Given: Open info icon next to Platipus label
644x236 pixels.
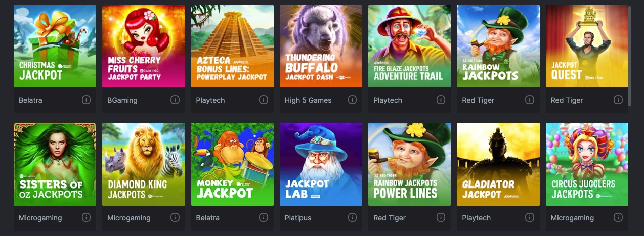Looking at the screenshot, I should click(353, 217).
